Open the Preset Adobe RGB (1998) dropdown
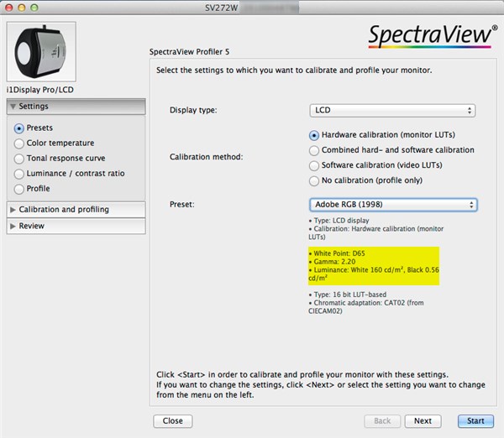Image resolution: width=504 pixels, height=438 pixels. [x=393, y=205]
